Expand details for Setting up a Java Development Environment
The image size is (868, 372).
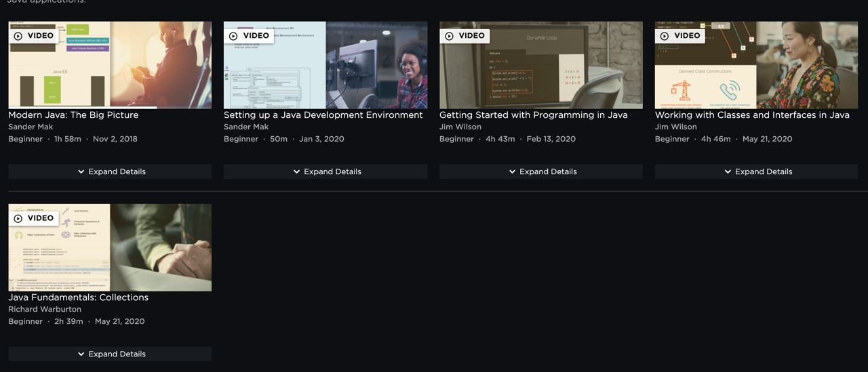[x=325, y=171]
